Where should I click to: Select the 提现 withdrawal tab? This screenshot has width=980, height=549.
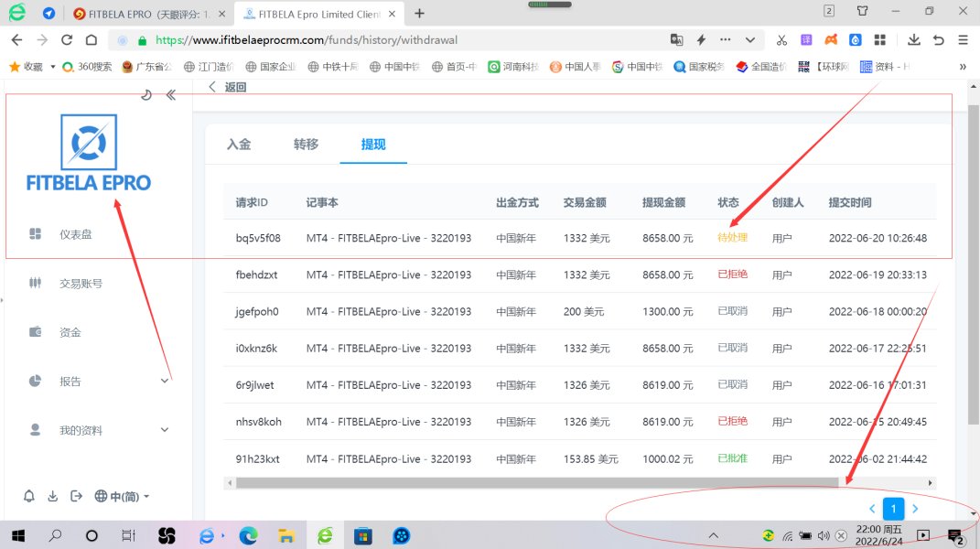(x=373, y=145)
